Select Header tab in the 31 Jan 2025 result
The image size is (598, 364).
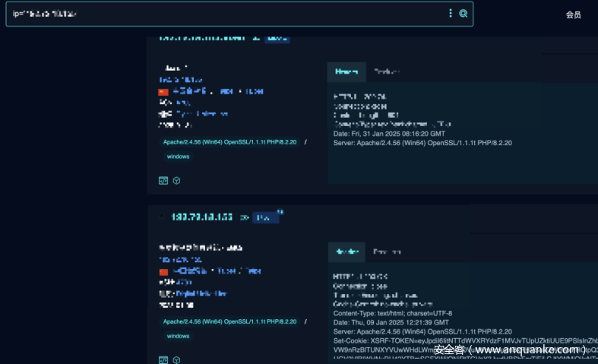346,71
